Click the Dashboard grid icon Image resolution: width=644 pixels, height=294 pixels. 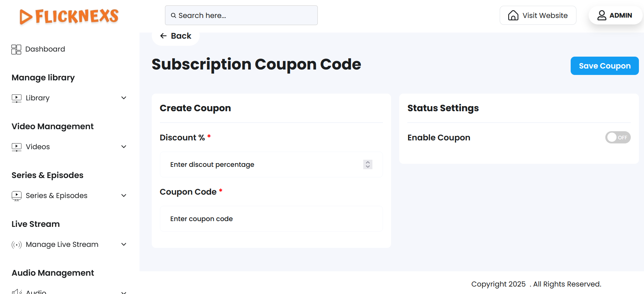pos(16,50)
